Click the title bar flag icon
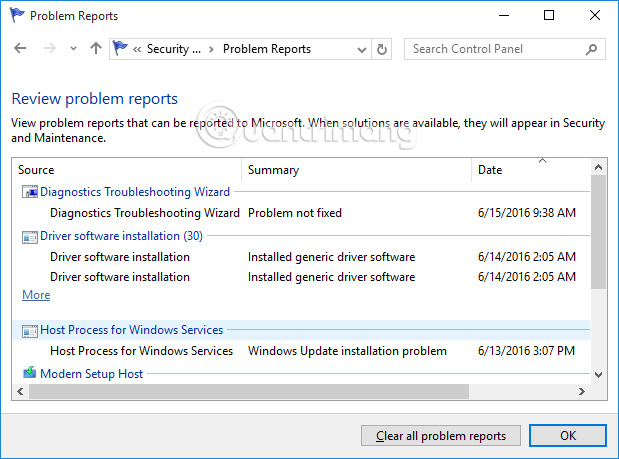This screenshot has height=459, width=619. pyautogui.click(x=17, y=15)
